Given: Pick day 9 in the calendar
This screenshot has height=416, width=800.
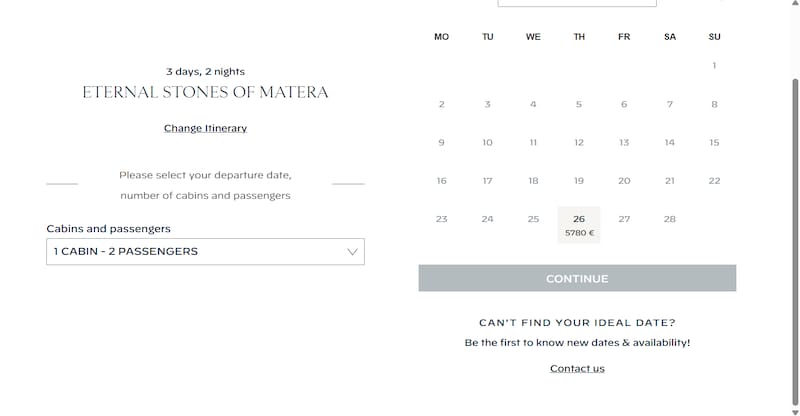Looking at the screenshot, I should click(x=441, y=143).
